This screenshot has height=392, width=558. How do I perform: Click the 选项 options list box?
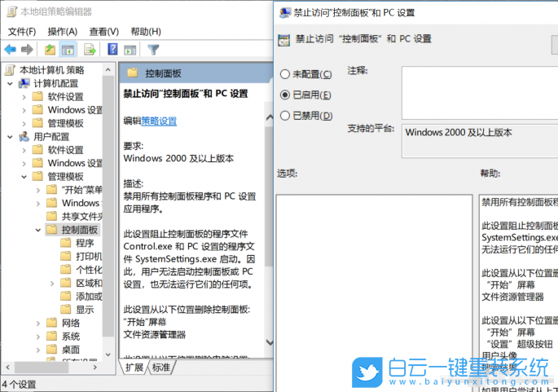(x=375, y=293)
